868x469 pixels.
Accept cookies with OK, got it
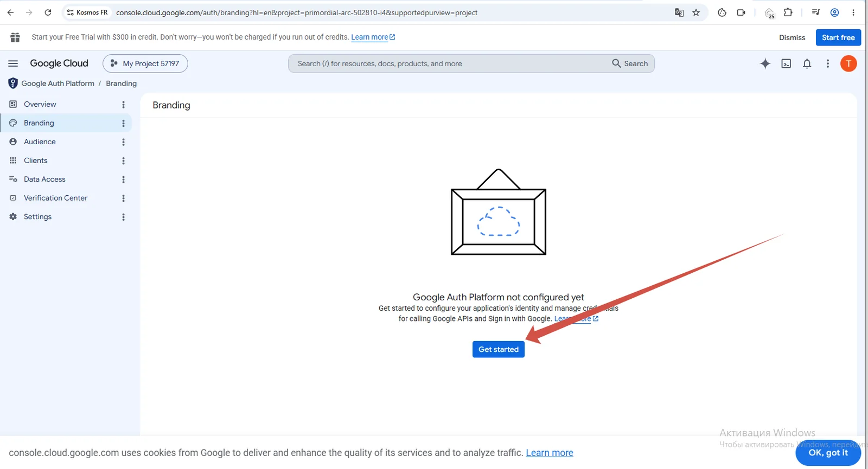point(828,453)
